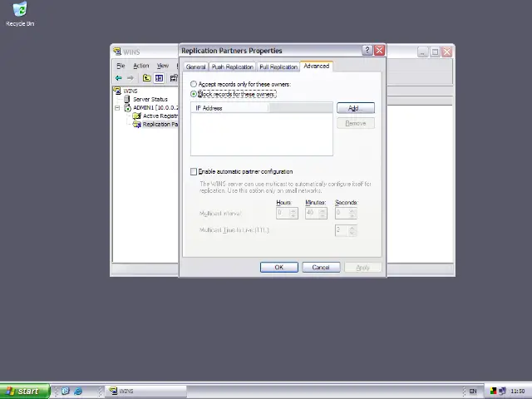The height and width of the screenshot is (399, 532).
Task: Select Accept records only for these owners
Action: pyautogui.click(x=194, y=84)
